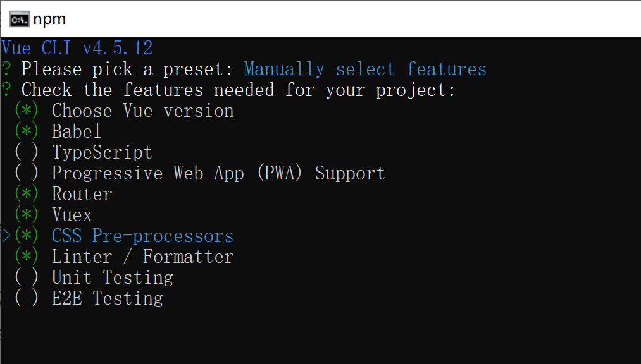This screenshot has width=641, height=364.
Task: Click the cmd icon in title bar
Action: tap(18, 19)
